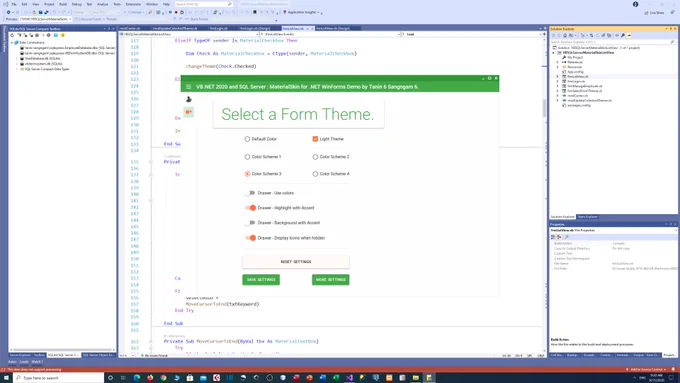Click the MORE SETTINGS button
The width and height of the screenshot is (680, 383).
click(x=330, y=280)
